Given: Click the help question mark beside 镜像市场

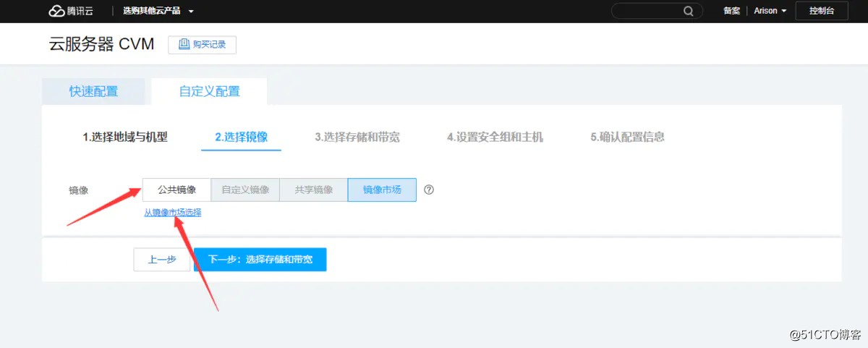Looking at the screenshot, I should click(x=429, y=190).
